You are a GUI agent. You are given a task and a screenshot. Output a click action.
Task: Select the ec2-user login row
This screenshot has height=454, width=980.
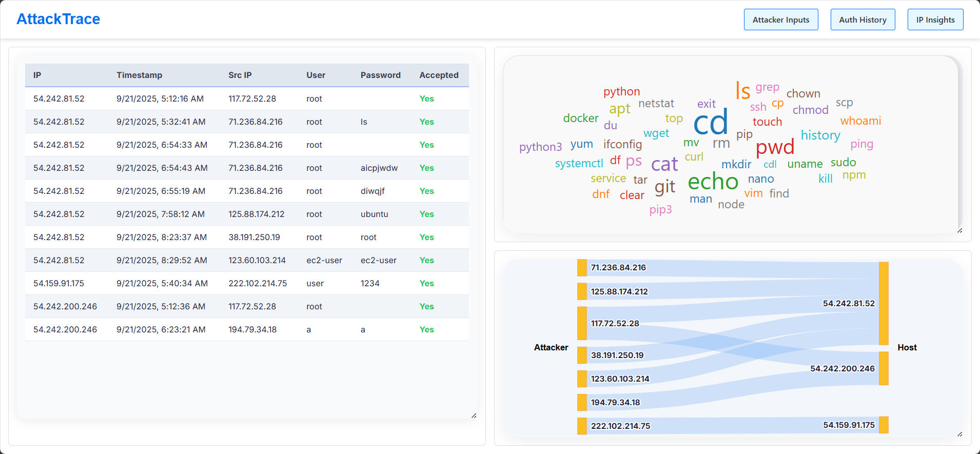click(247, 260)
